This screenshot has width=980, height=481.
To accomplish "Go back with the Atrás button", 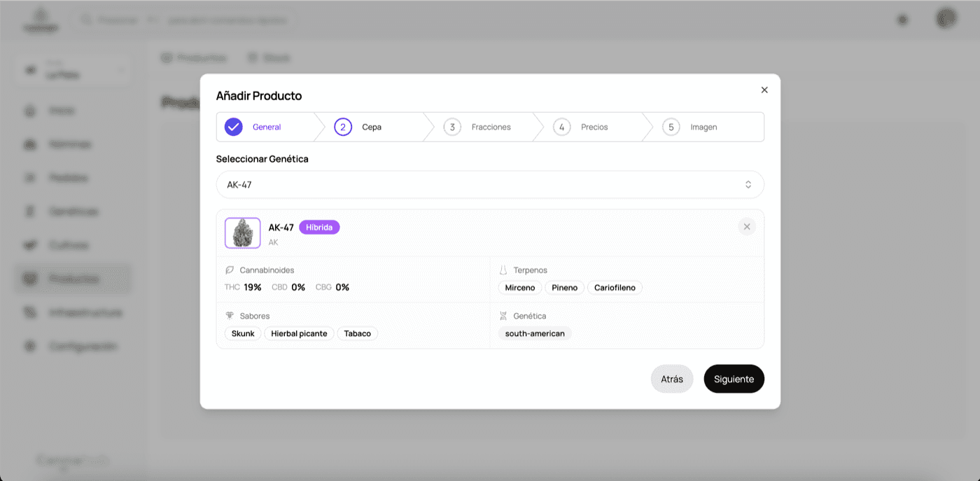I will [x=671, y=379].
